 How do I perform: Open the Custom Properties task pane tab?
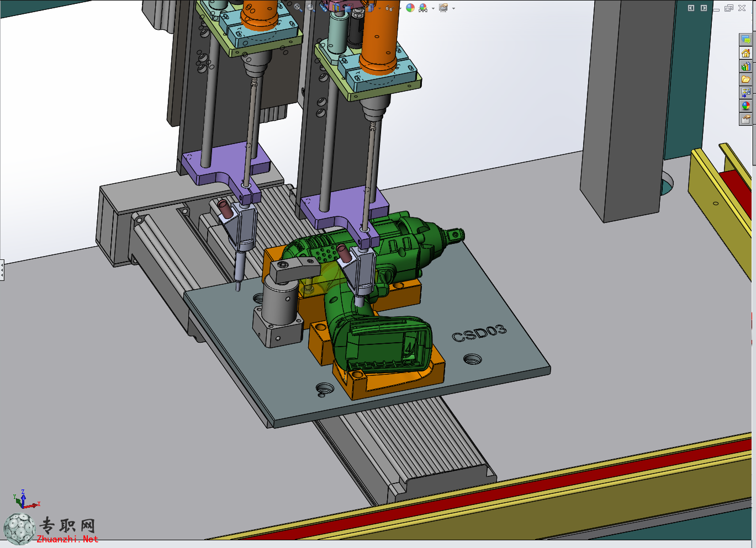(746, 119)
